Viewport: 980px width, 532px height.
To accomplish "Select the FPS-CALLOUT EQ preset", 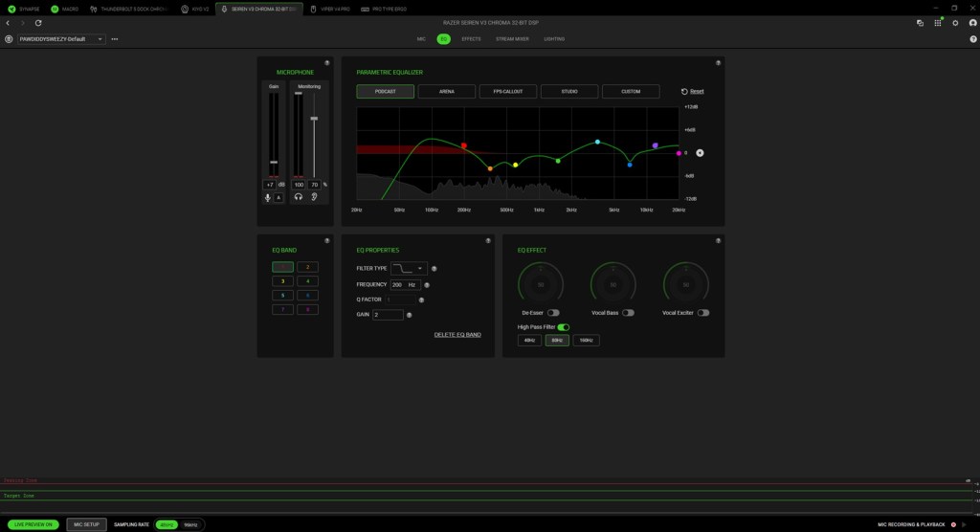I will click(x=507, y=91).
